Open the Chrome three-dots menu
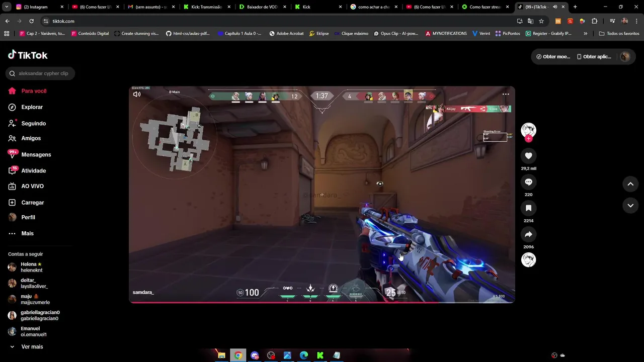Screen dimensions: 644x362 (x=637, y=21)
